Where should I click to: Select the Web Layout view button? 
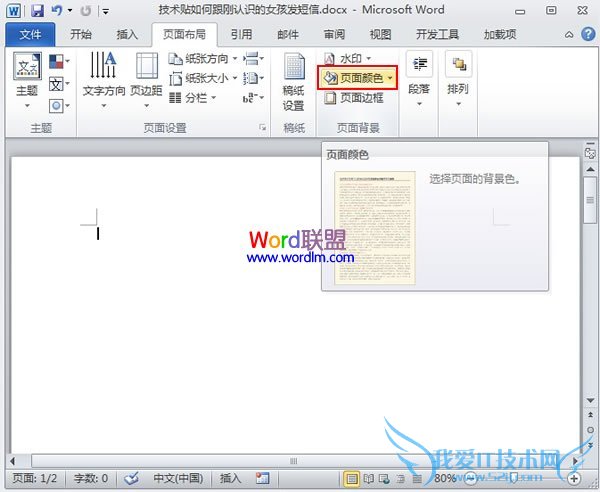[384, 479]
